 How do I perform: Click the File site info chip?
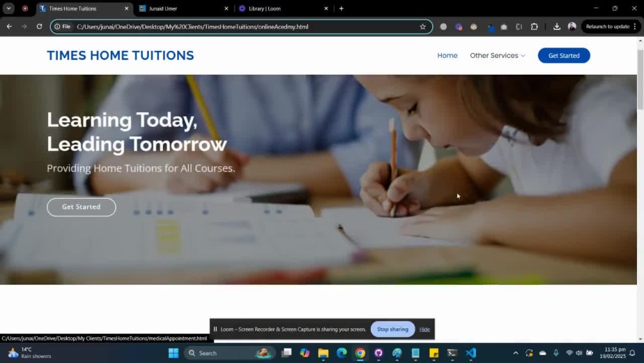tap(62, 26)
